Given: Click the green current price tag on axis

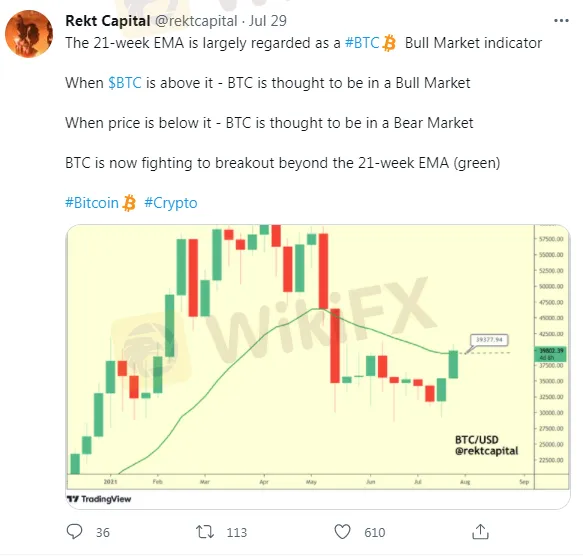Looking at the screenshot, I should (551, 354).
